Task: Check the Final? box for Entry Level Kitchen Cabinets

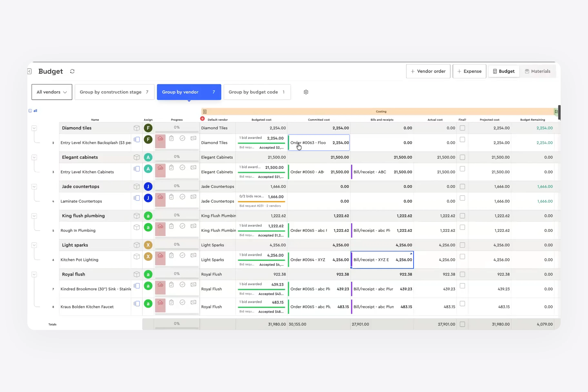Action: point(462,169)
